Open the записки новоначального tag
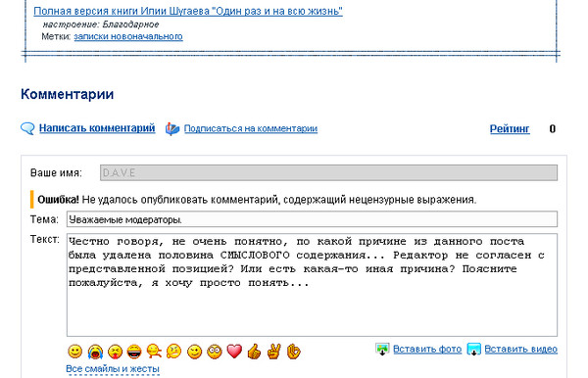 point(128,36)
